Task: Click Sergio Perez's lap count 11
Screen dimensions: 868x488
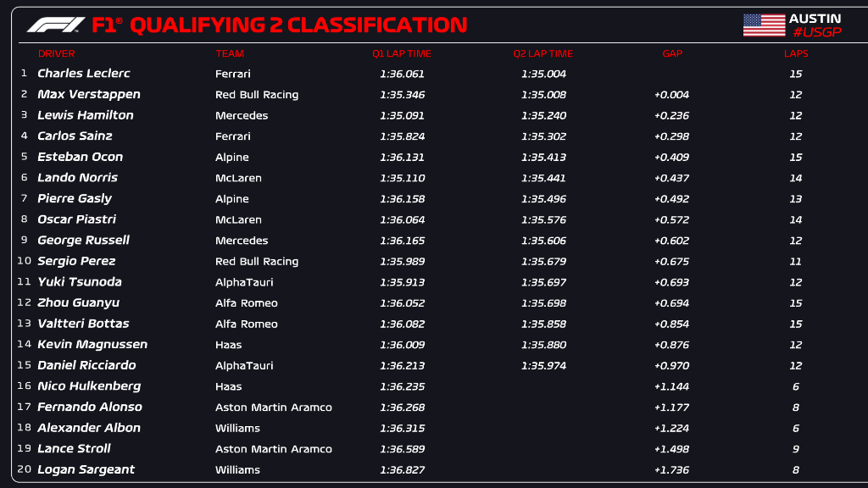Action: 796,261
